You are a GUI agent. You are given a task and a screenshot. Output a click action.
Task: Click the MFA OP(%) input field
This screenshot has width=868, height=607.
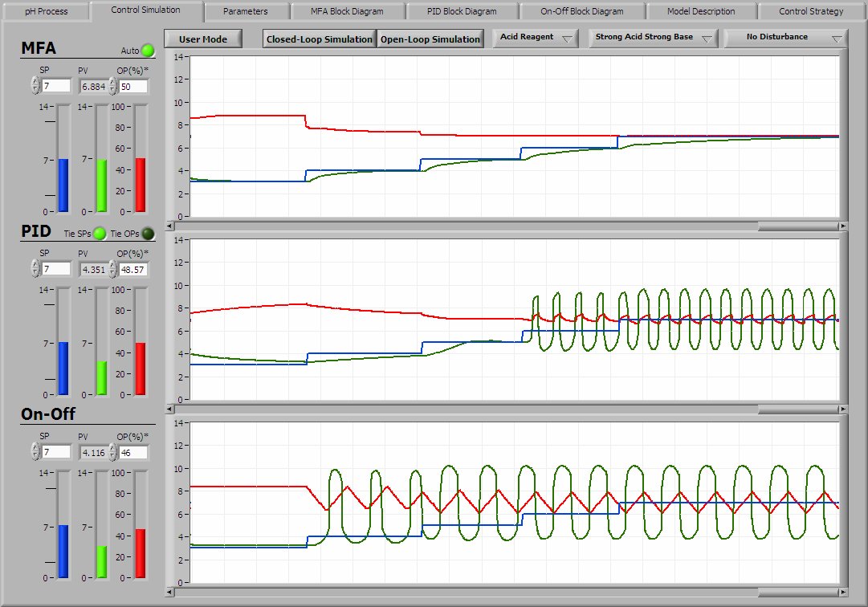point(133,86)
